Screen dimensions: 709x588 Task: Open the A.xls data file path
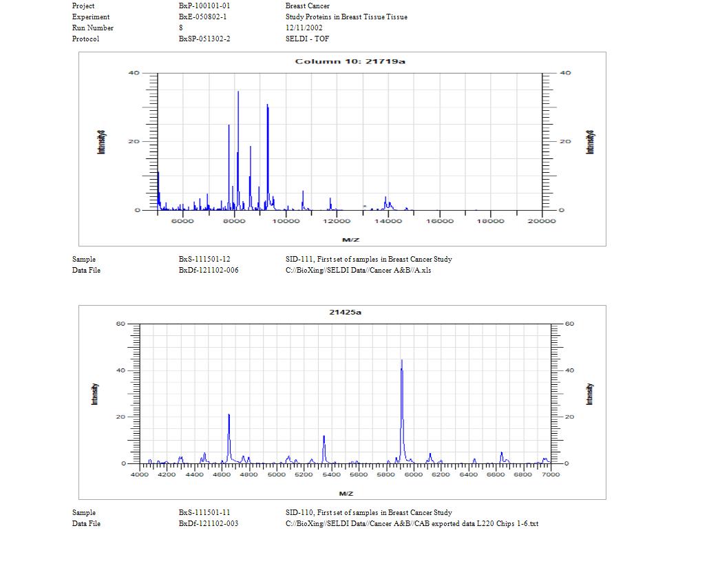coord(358,270)
